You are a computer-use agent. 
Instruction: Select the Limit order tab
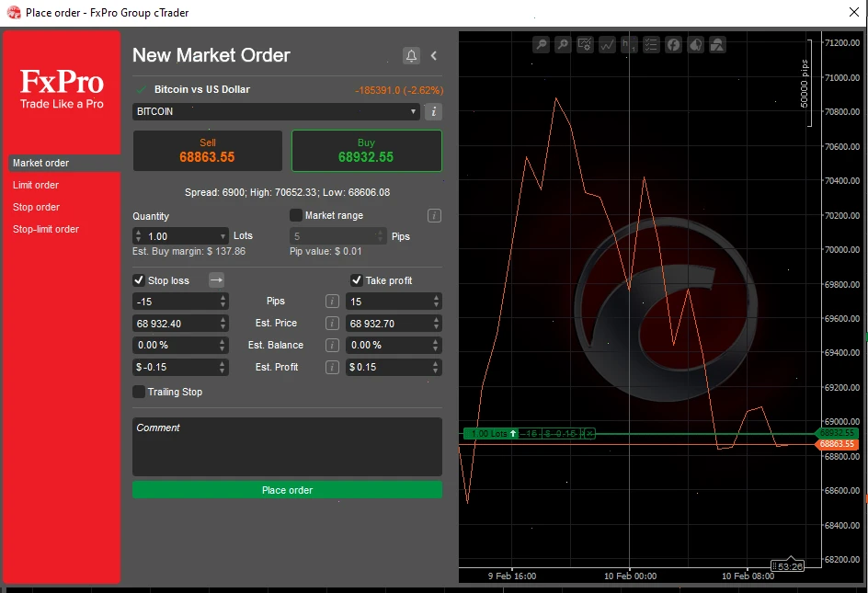(x=36, y=185)
